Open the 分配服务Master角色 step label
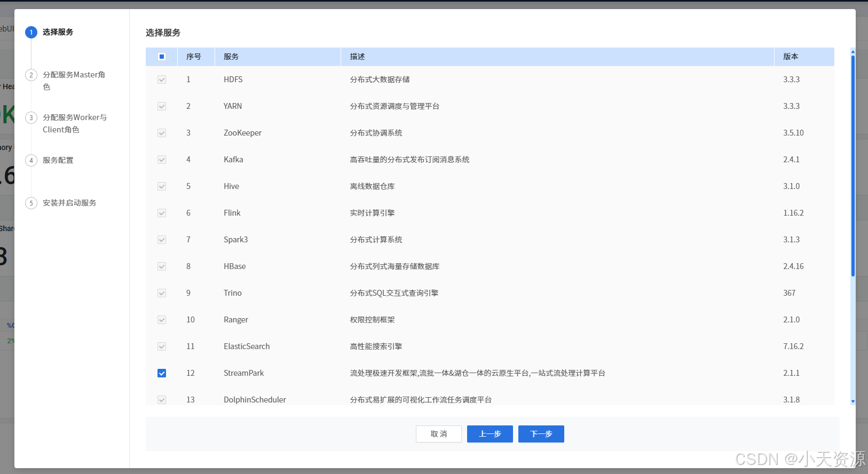 [x=74, y=81]
